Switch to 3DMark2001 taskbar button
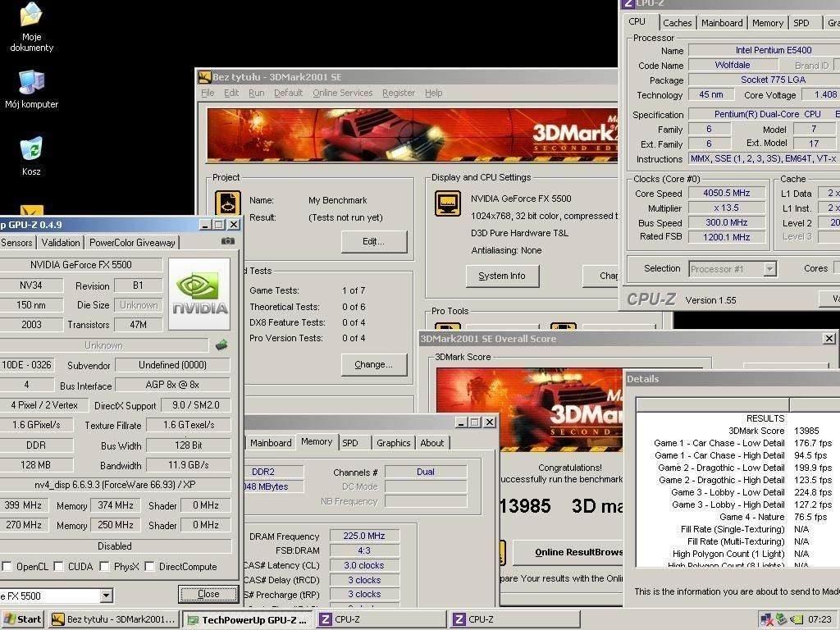This screenshot has width=840, height=630. point(113,619)
